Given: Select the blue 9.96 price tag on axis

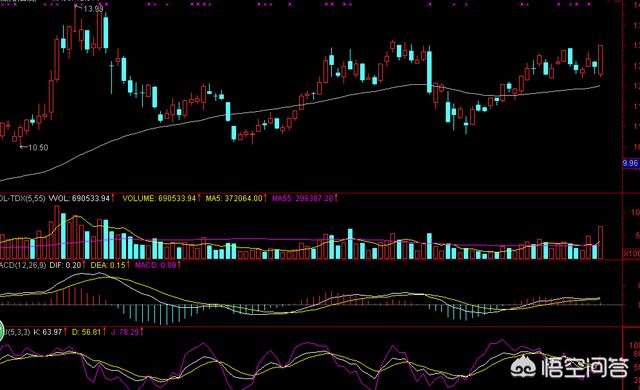Looking at the screenshot, I should click(x=630, y=163).
